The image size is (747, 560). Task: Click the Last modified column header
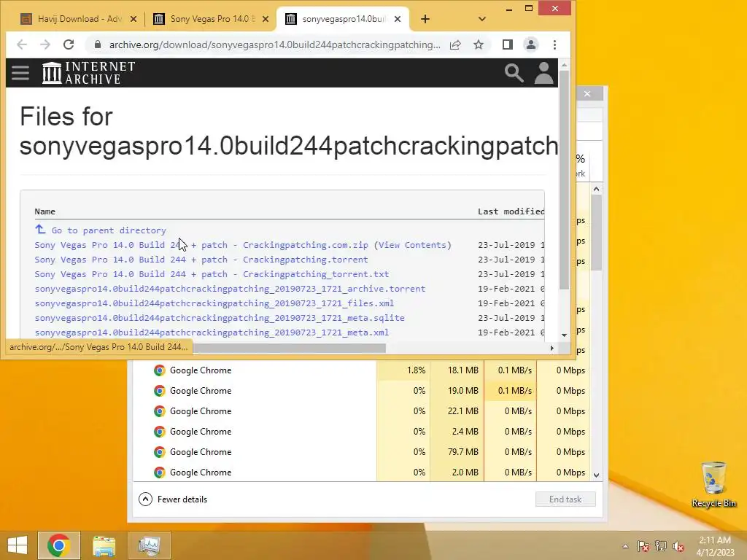[x=511, y=211]
